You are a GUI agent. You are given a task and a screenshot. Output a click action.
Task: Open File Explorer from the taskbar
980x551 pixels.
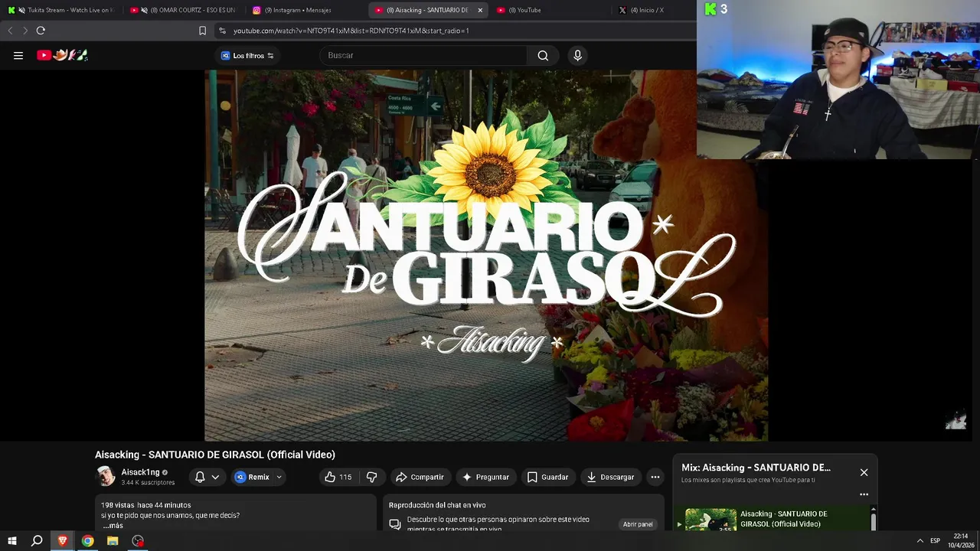(113, 541)
